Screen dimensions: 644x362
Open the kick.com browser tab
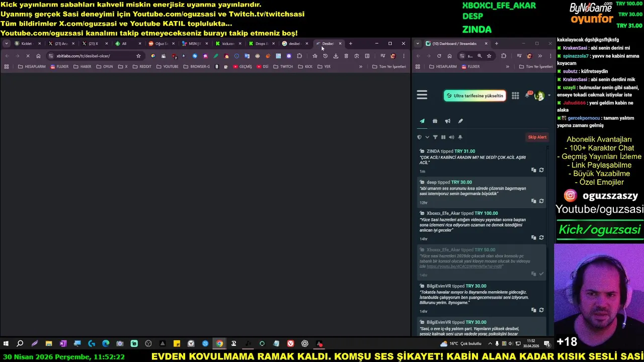click(227, 44)
